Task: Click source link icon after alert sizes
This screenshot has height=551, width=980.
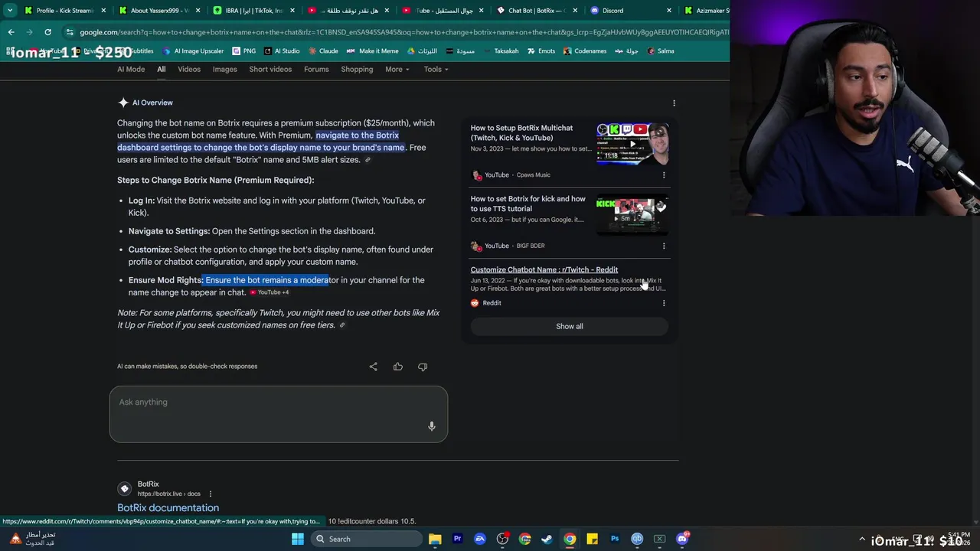Action: click(367, 160)
